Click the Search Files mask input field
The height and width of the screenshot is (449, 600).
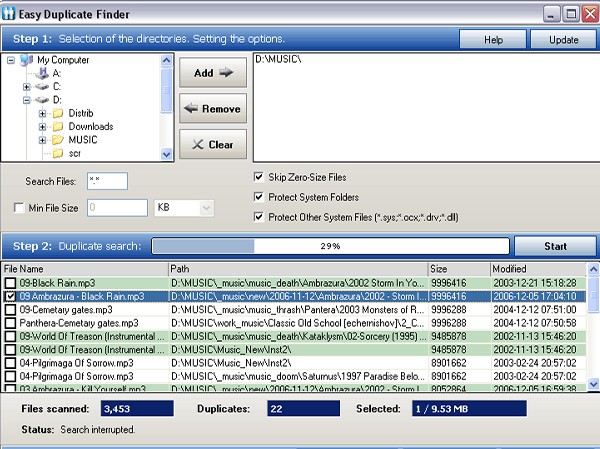(x=107, y=181)
